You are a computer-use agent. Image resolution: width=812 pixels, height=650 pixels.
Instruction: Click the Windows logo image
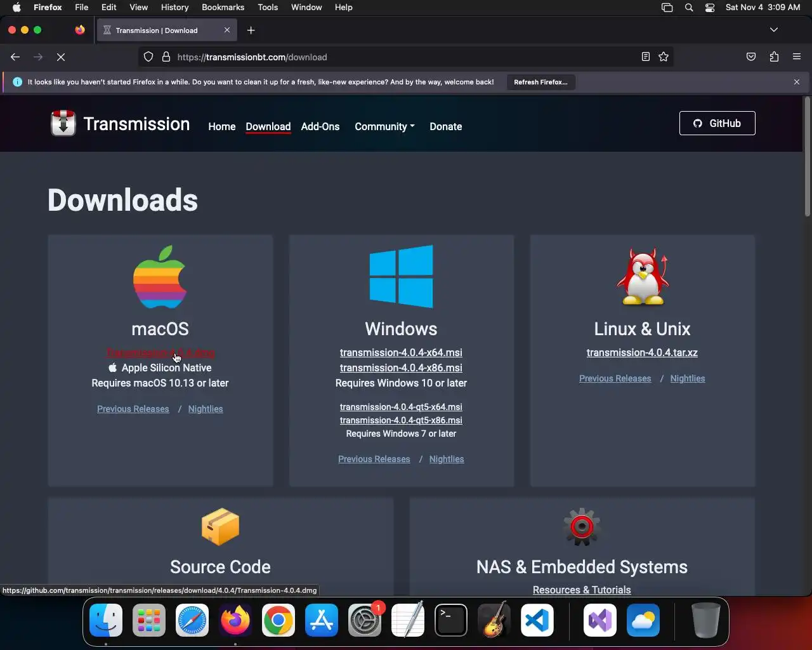[x=402, y=277]
